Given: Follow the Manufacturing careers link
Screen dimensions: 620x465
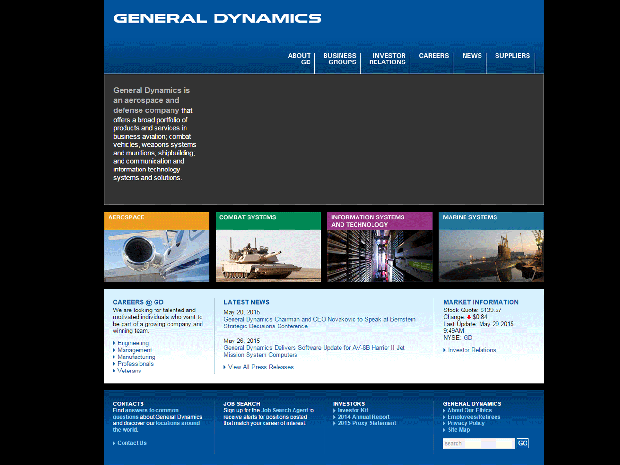Looking at the screenshot, I should tap(137, 357).
